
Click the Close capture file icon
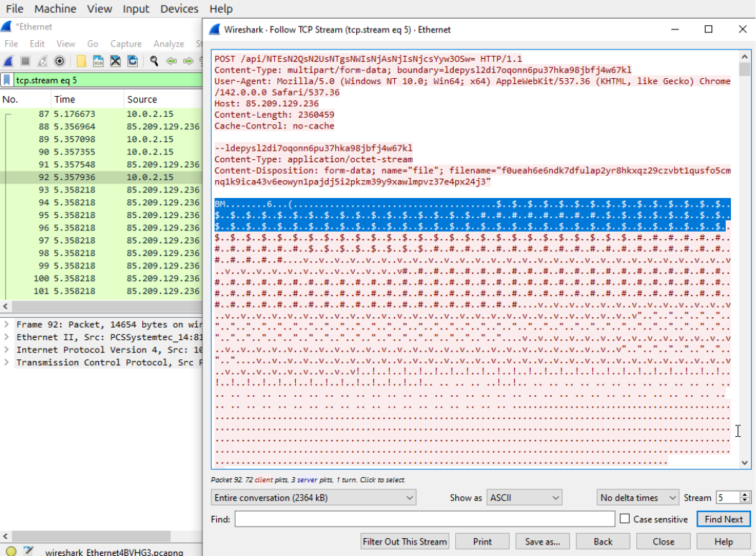[x=115, y=62]
